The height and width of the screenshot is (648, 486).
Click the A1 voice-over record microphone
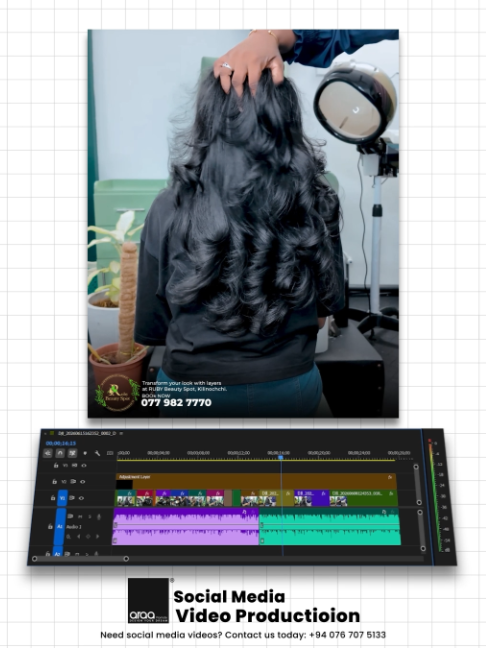[x=99, y=517]
